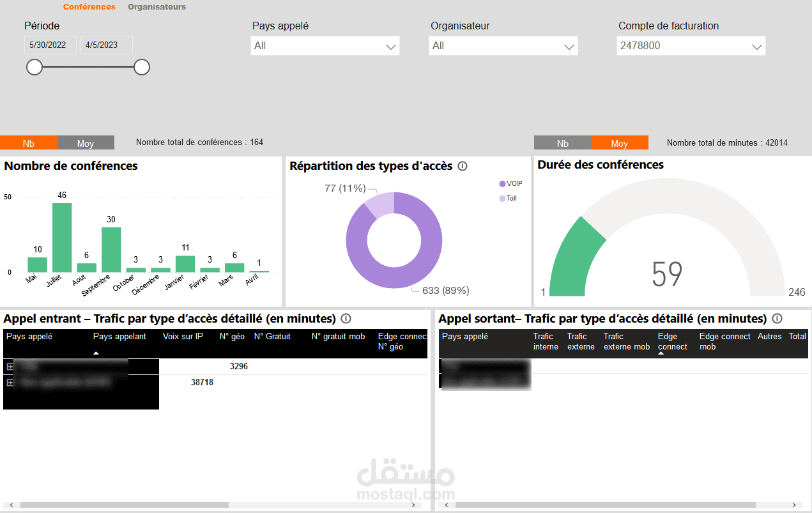Sort by Pays appelé in Appel entrant table
The width and height of the screenshot is (812, 513).
point(29,337)
